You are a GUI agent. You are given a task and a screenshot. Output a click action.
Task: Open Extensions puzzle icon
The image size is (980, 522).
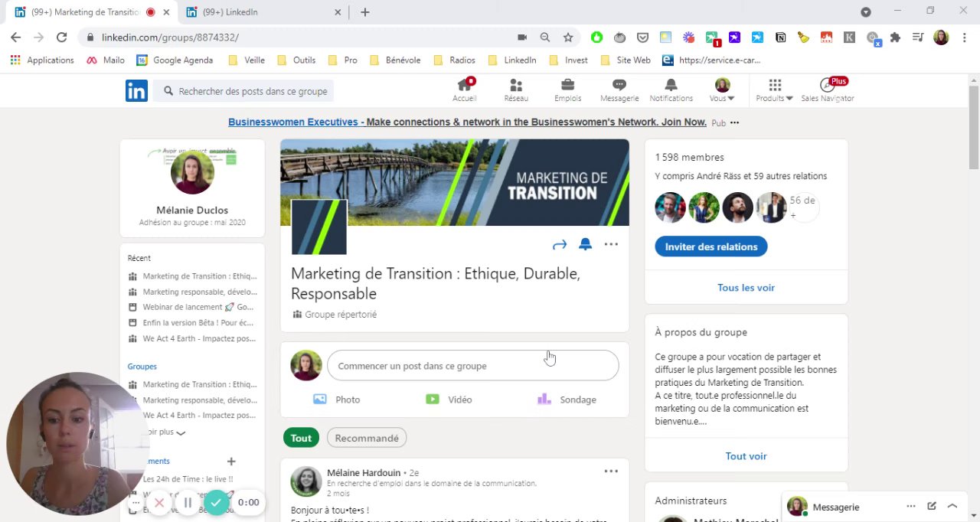(x=895, y=38)
